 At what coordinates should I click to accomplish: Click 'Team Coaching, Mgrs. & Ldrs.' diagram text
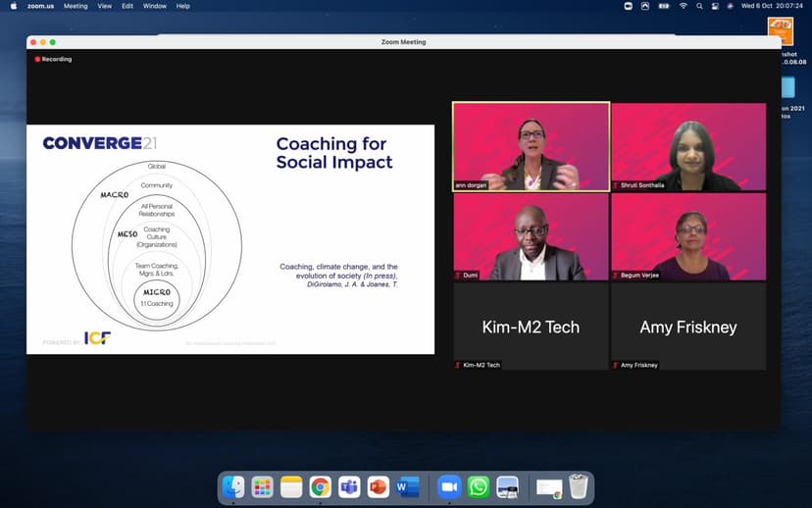(x=156, y=270)
